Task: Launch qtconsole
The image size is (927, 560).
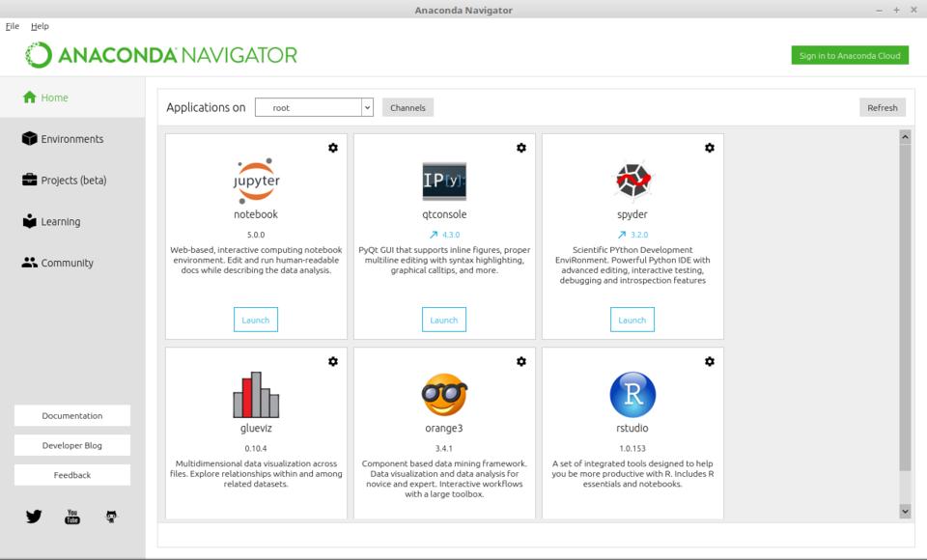Action: tap(444, 320)
